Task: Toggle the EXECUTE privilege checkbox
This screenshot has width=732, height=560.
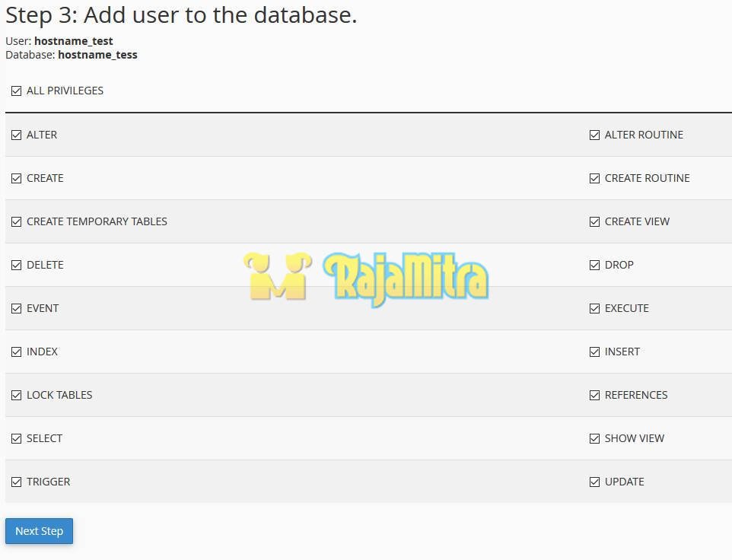Action: pyautogui.click(x=594, y=309)
